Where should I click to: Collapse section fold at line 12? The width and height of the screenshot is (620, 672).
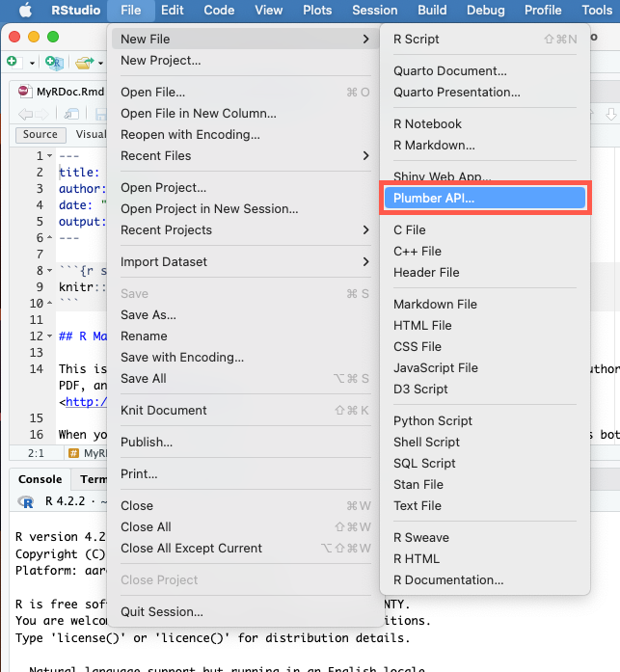pos(50,336)
